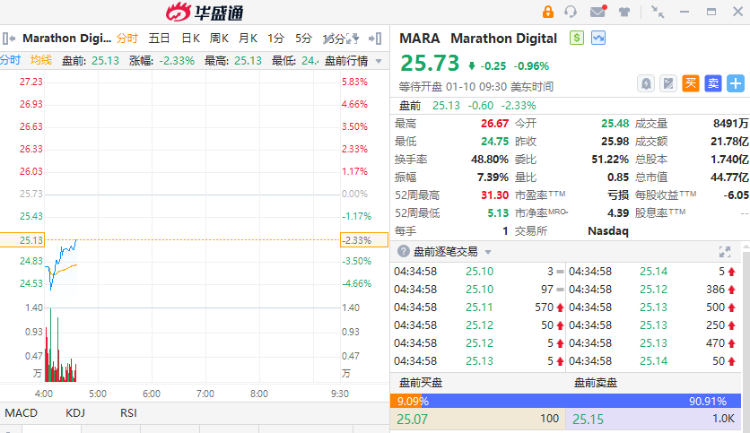Click the orange lock icon
The image size is (750, 433).
[548, 12]
